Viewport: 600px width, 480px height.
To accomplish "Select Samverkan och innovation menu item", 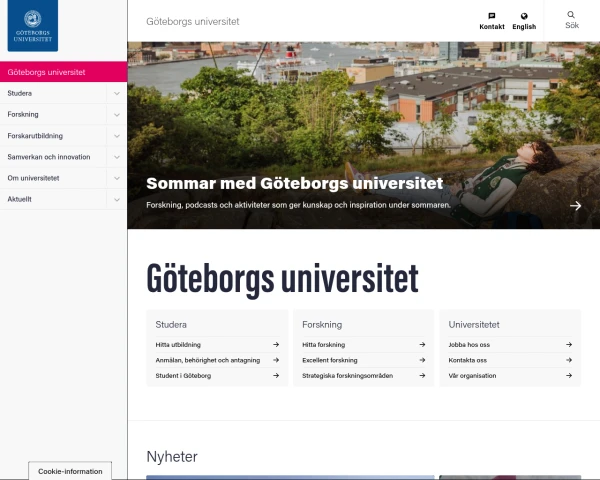I will pyautogui.click(x=49, y=157).
